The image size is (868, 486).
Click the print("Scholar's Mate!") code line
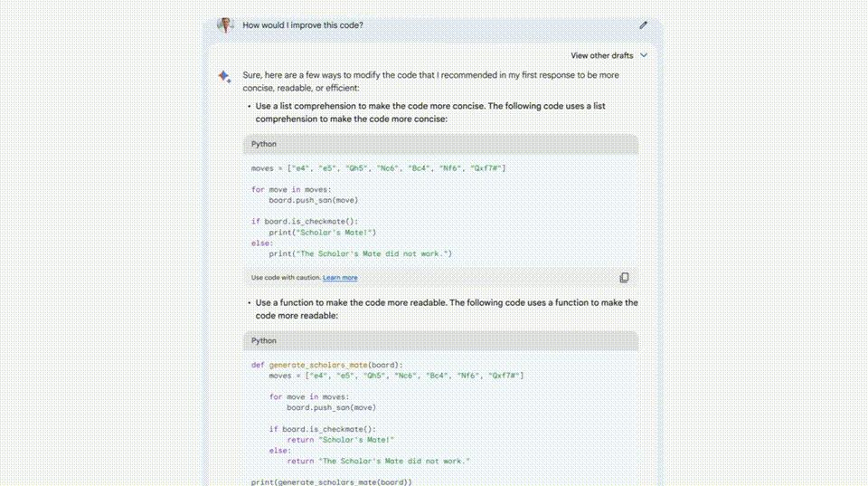pos(315,233)
